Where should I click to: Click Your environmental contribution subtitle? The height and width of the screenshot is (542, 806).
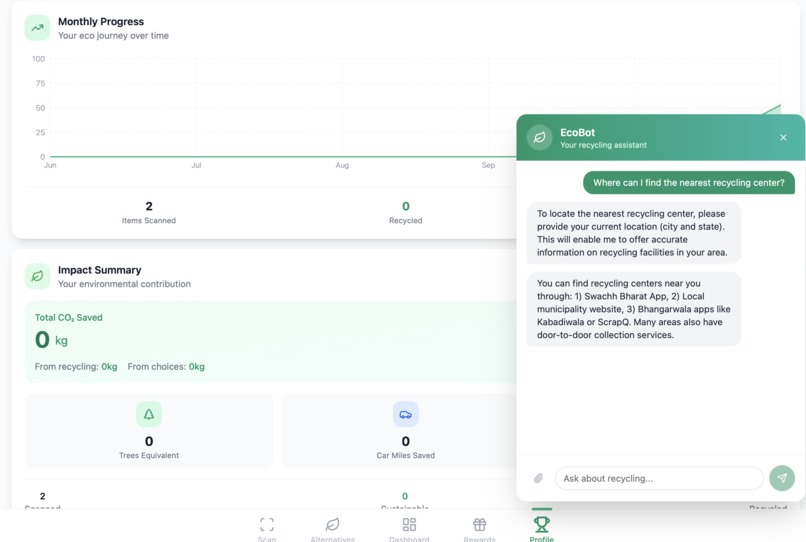click(x=124, y=284)
